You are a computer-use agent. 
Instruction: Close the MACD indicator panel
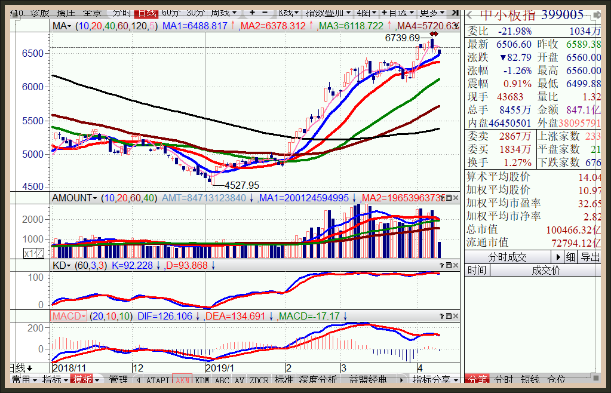(456, 316)
